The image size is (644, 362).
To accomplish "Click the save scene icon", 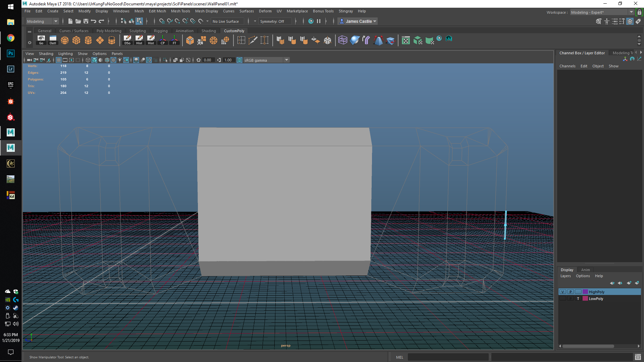I will pyautogui.click(x=86, y=21).
